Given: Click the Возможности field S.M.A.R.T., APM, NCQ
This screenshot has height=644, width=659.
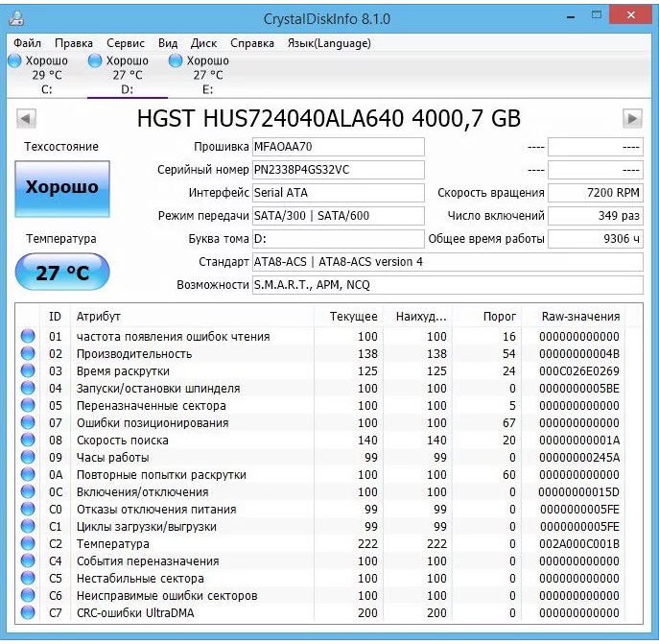Looking at the screenshot, I should 448,285.
